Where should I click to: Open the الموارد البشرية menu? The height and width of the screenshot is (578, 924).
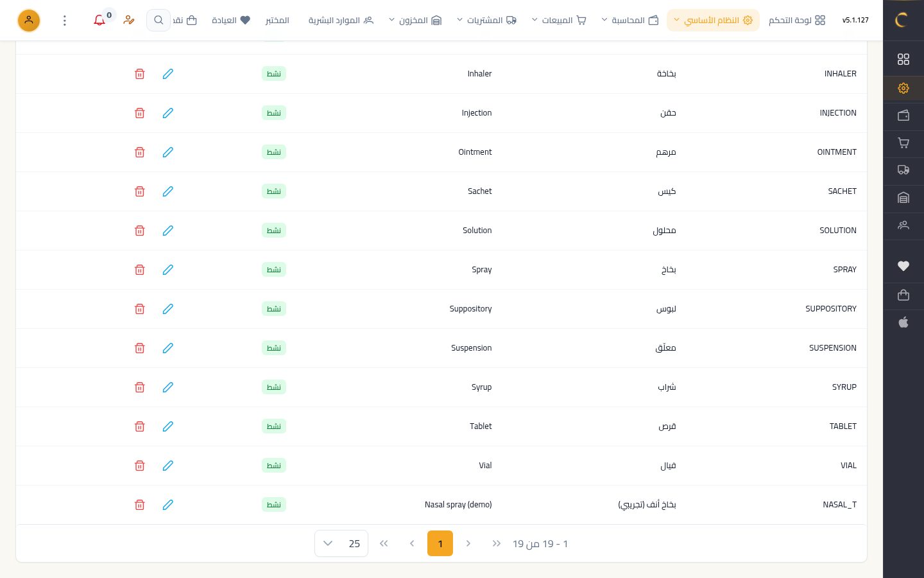[x=341, y=21]
